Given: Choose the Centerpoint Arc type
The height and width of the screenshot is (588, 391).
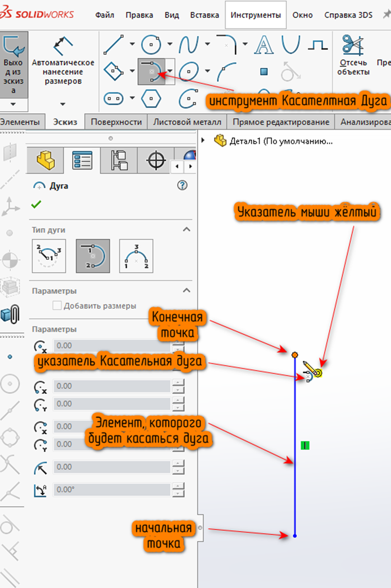Looking at the screenshot, I should [x=49, y=256].
